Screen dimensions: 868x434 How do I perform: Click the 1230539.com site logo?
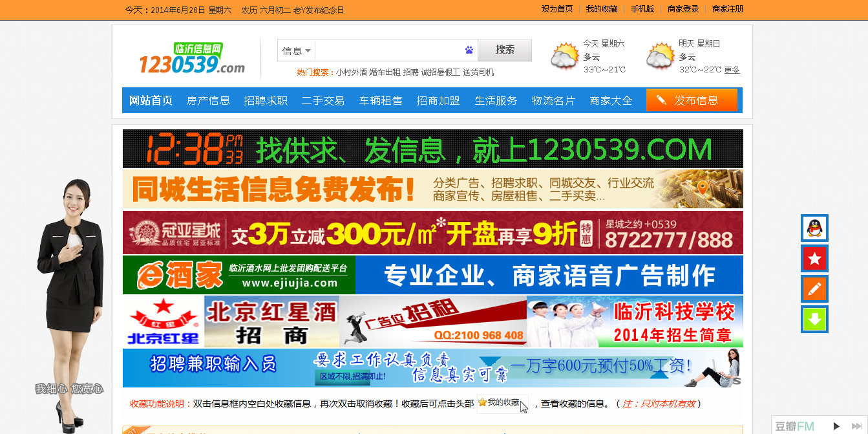click(192, 58)
